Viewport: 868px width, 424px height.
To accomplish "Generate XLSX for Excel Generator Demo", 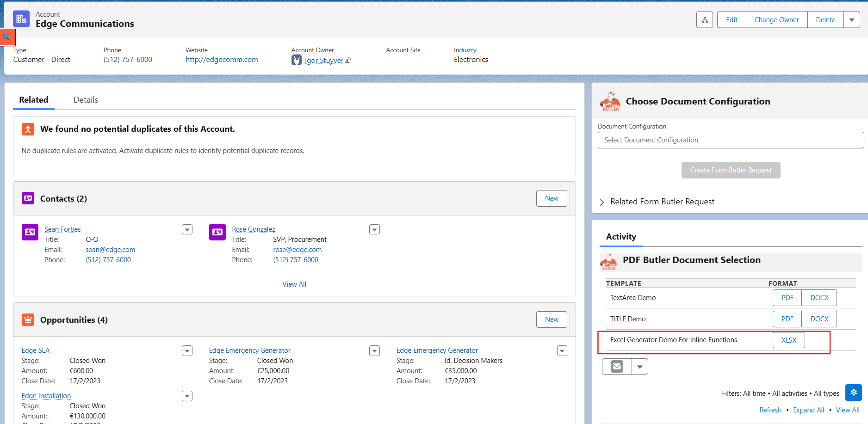I will pyautogui.click(x=789, y=340).
